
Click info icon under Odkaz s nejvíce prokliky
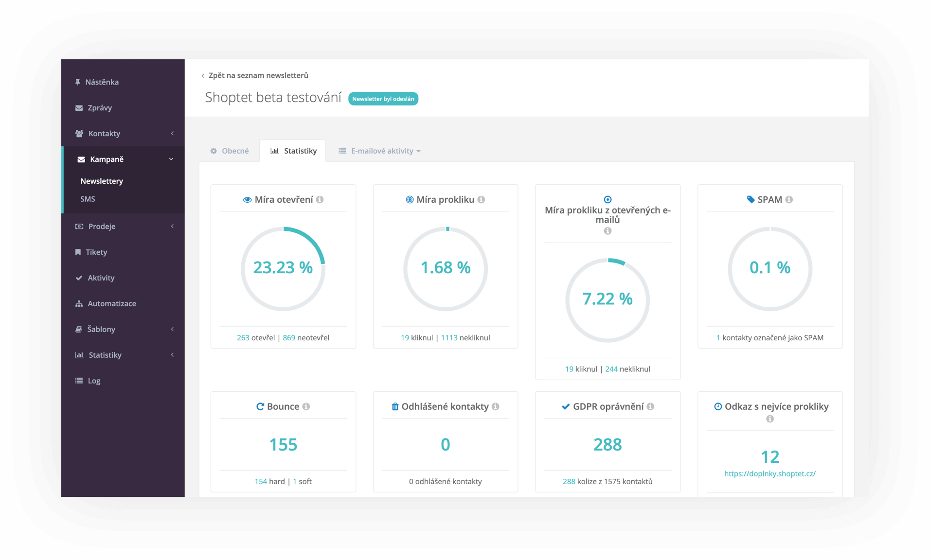tap(770, 419)
